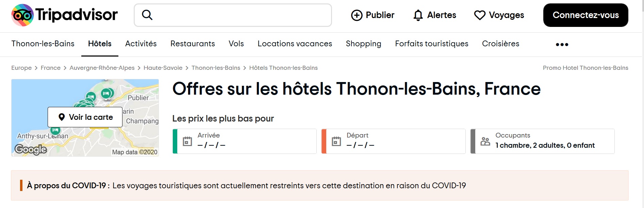This screenshot has width=644, height=208.
Task: Open Promo Hotel Thonon-les-Bains link
Action: pyautogui.click(x=585, y=68)
